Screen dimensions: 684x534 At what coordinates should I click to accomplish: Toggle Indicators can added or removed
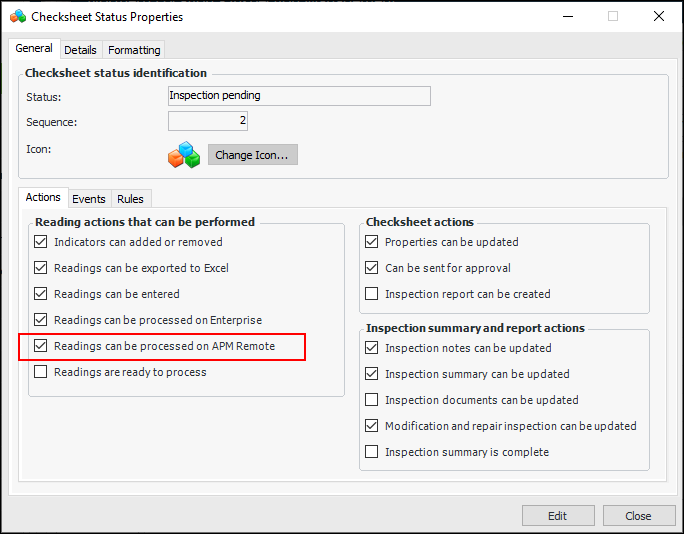41,242
